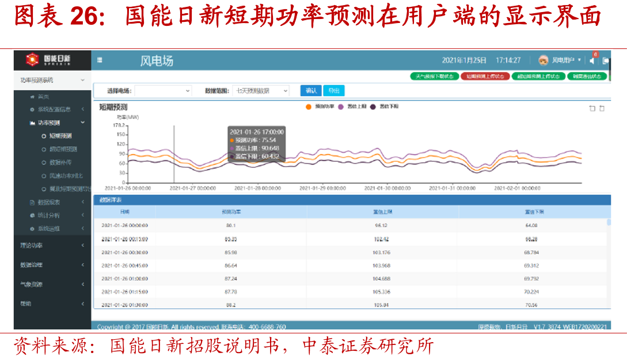Image resolution: width=627 pixels, height=364 pixels.
Task: Click the 日期 column header
Action: click(125, 212)
